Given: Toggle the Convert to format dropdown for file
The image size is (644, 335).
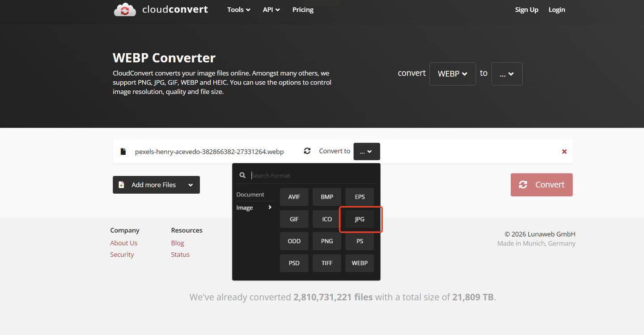Looking at the screenshot, I should coord(366,152).
